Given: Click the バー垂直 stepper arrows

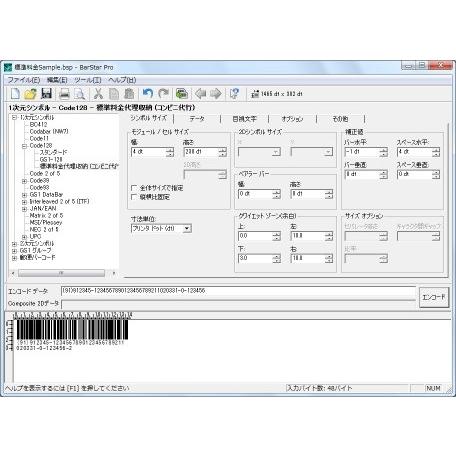Looking at the screenshot, I should pyautogui.click(x=383, y=174).
